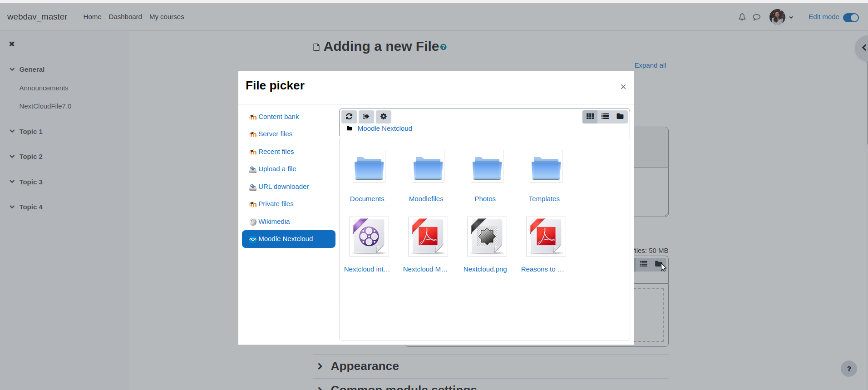This screenshot has width=868, height=390.
Task: Open the Templates folder icon
Action: [x=546, y=166]
